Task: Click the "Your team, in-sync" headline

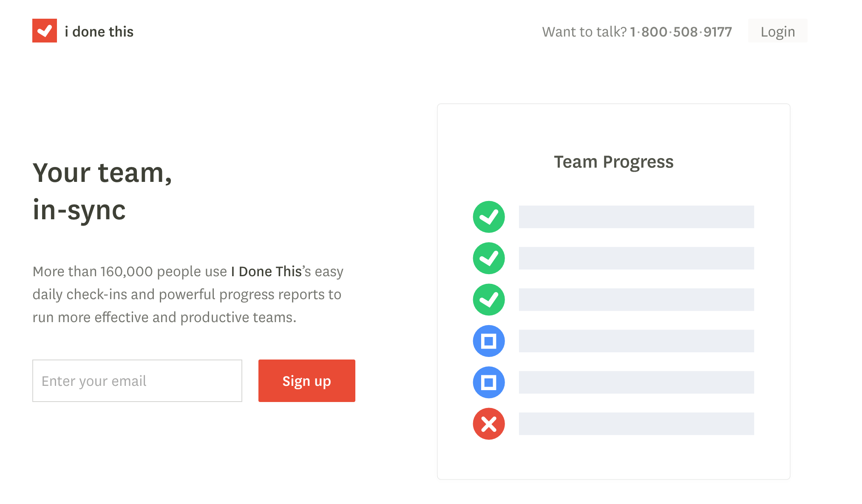Action: coord(102,191)
